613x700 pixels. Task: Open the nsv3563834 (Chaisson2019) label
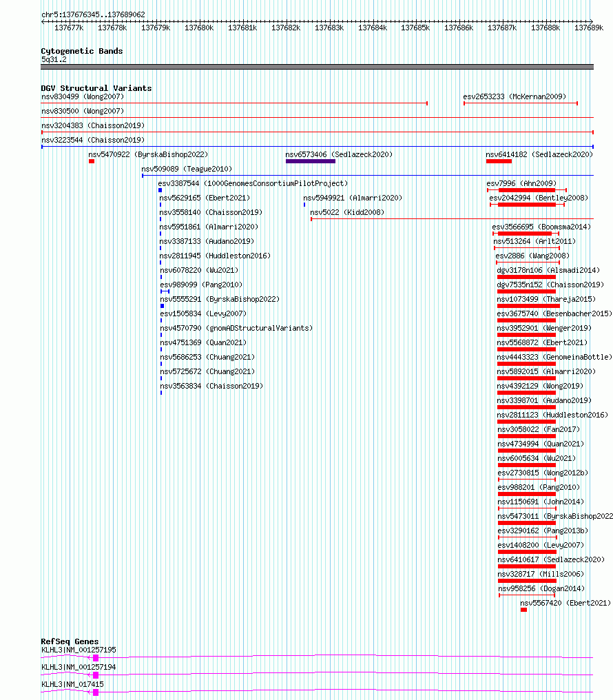(211, 386)
